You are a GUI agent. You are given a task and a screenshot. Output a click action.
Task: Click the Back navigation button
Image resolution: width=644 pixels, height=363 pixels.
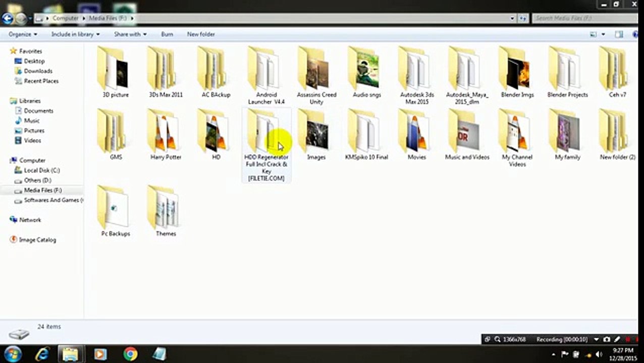7,19
